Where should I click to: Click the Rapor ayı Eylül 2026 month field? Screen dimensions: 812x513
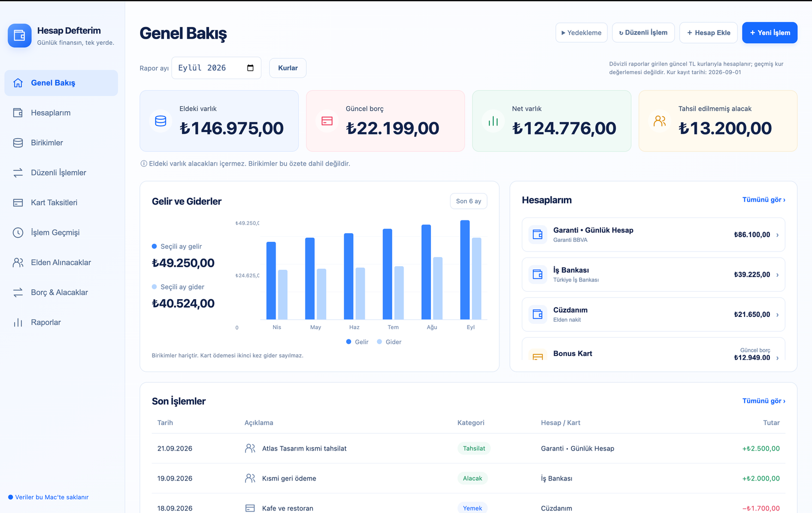pyautogui.click(x=216, y=68)
